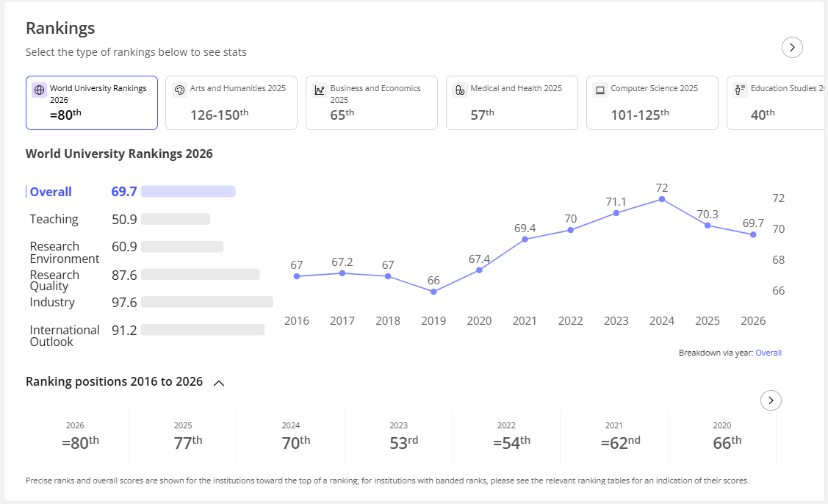Click the medical icon for Medical and Health
The width and height of the screenshot is (828, 504).
coord(460,90)
